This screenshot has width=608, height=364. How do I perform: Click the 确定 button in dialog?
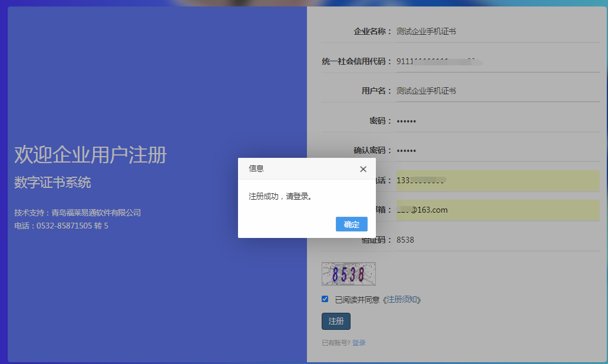[351, 224]
